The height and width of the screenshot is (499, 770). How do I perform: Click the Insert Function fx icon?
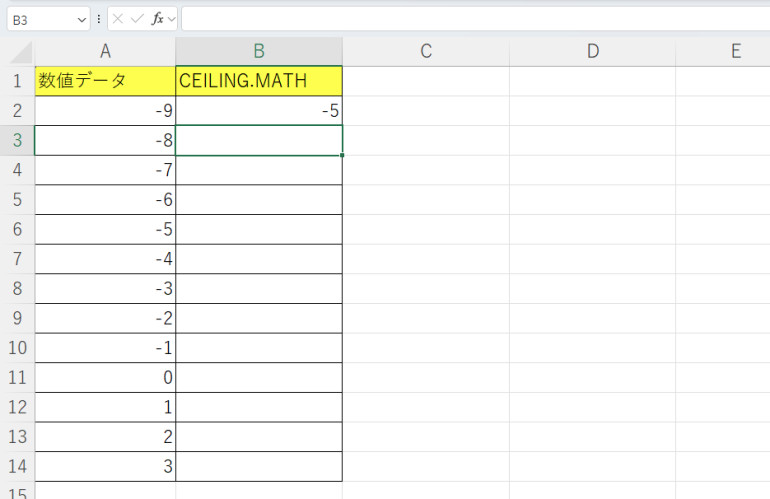point(157,19)
